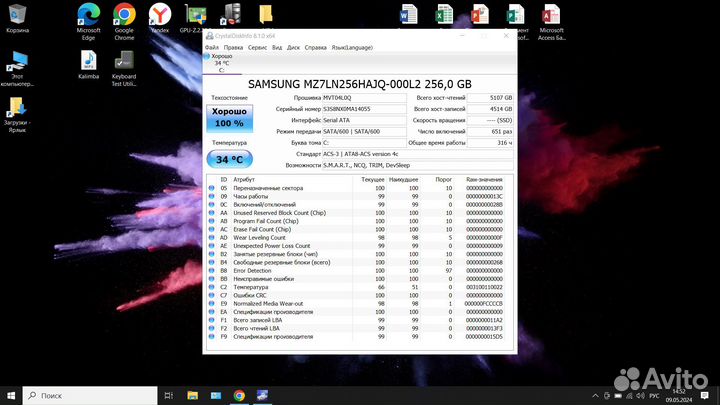Click the Общее время работы value 316 ч
The width and height of the screenshot is (720, 405).
(x=490, y=143)
